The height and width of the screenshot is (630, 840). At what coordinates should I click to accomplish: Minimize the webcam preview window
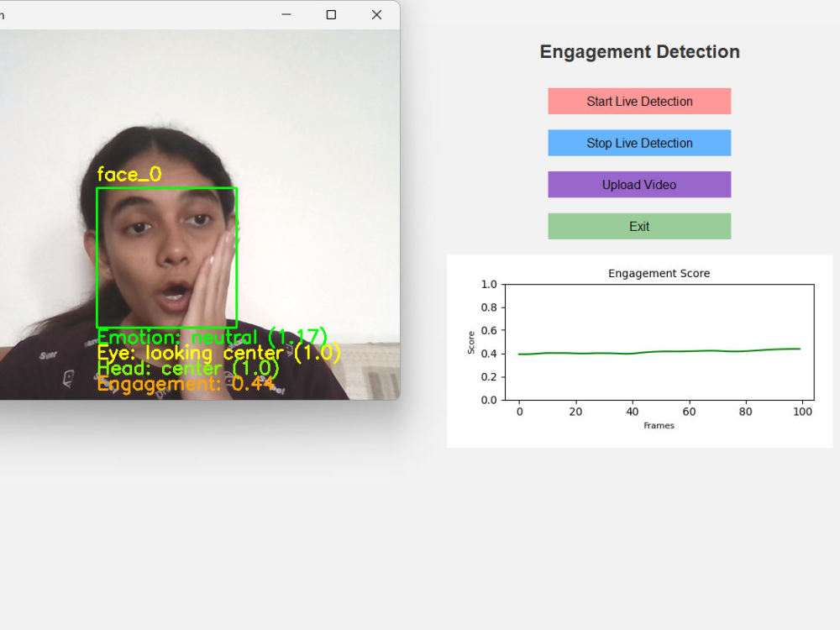point(286,14)
